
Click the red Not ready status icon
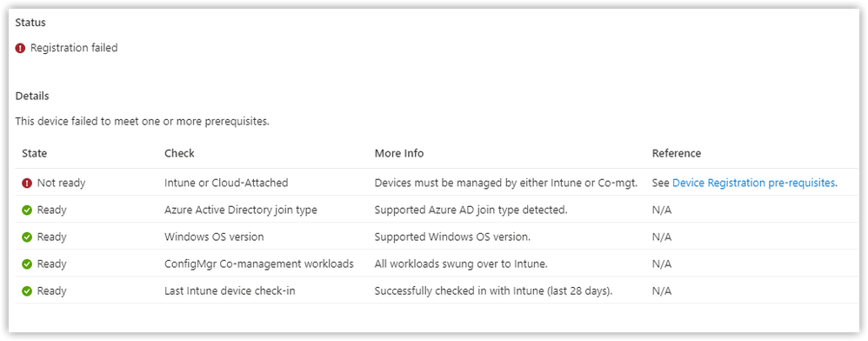coord(27,183)
